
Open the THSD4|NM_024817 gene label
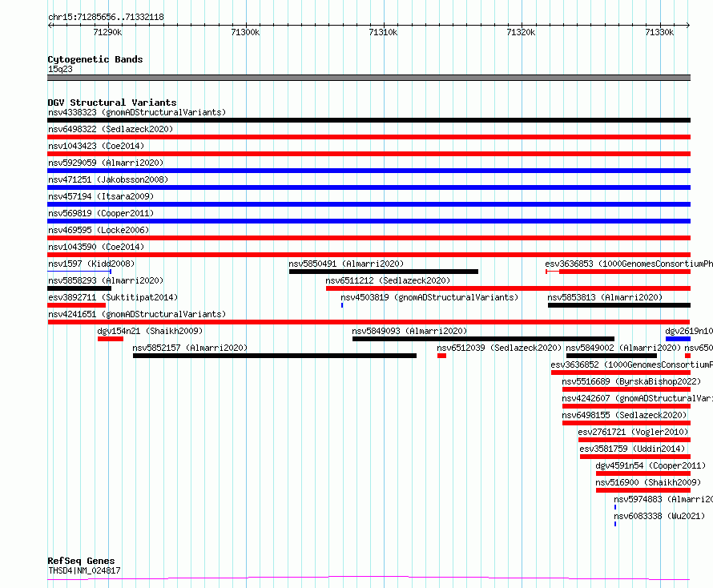point(84,570)
